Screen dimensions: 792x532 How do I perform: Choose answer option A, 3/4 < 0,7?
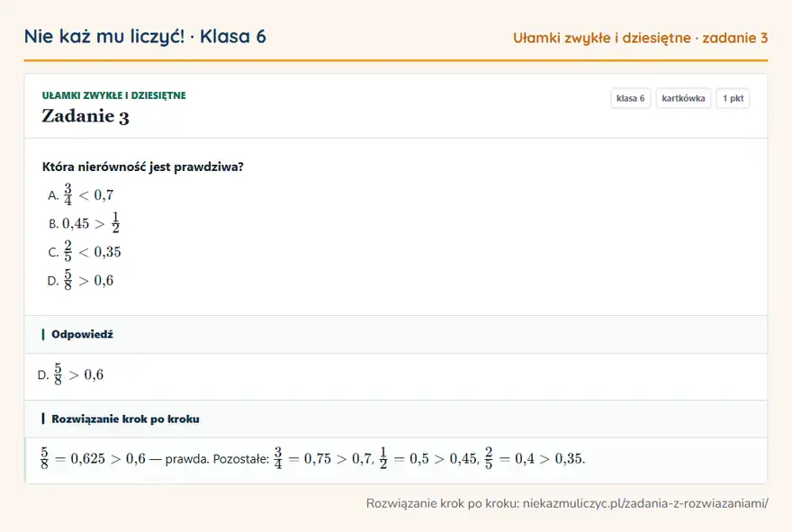(81, 194)
